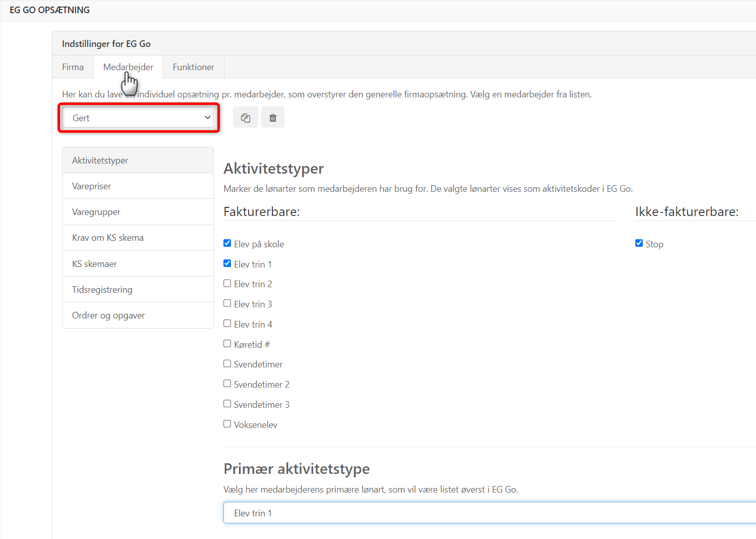Viewport: 756px width, 539px height.
Task: Select Aktivitetstyper in the side menu
Action: tap(138, 160)
